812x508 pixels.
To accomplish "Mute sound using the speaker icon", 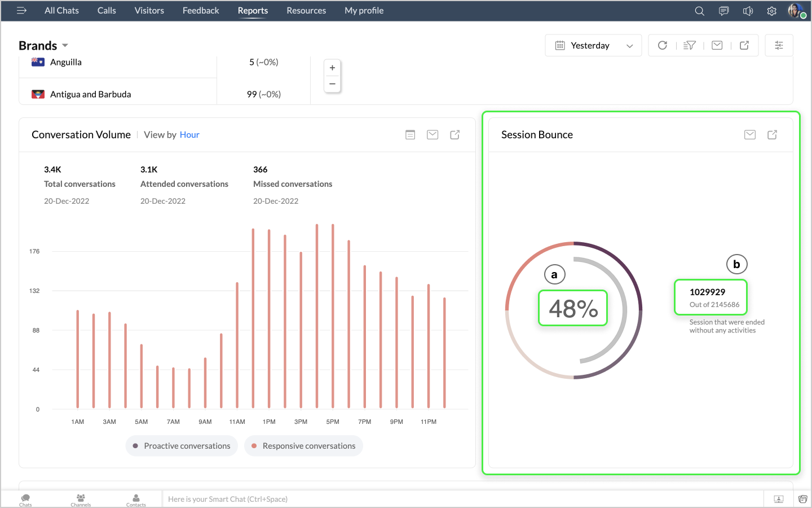I will (748, 11).
